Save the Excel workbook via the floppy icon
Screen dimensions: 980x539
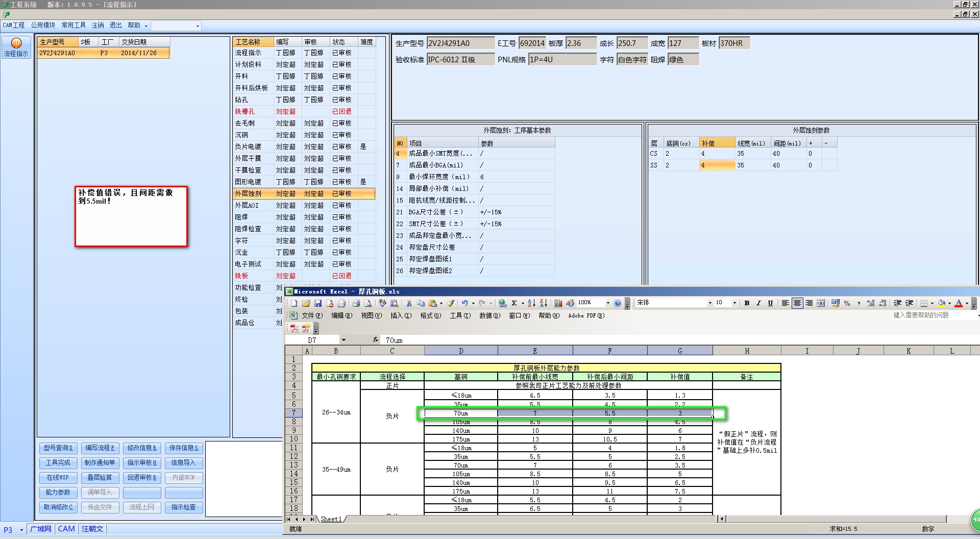pyautogui.click(x=318, y=303)
